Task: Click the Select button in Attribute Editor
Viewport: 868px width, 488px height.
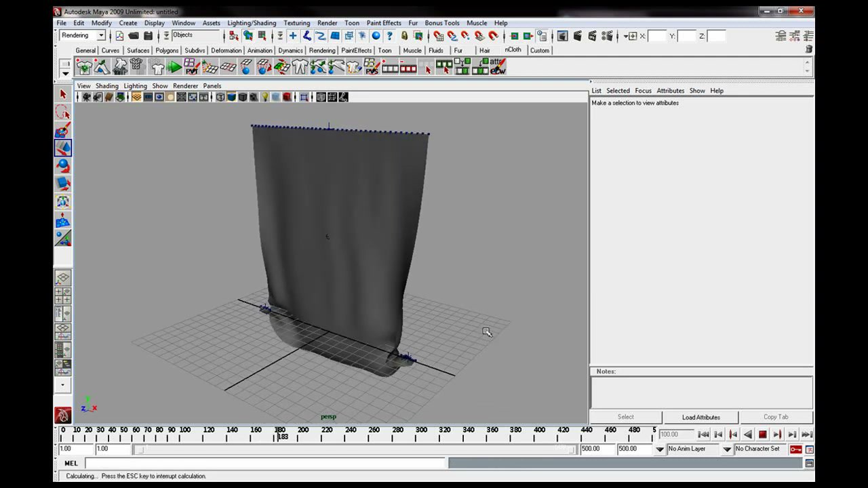Action: click(626, 418)
